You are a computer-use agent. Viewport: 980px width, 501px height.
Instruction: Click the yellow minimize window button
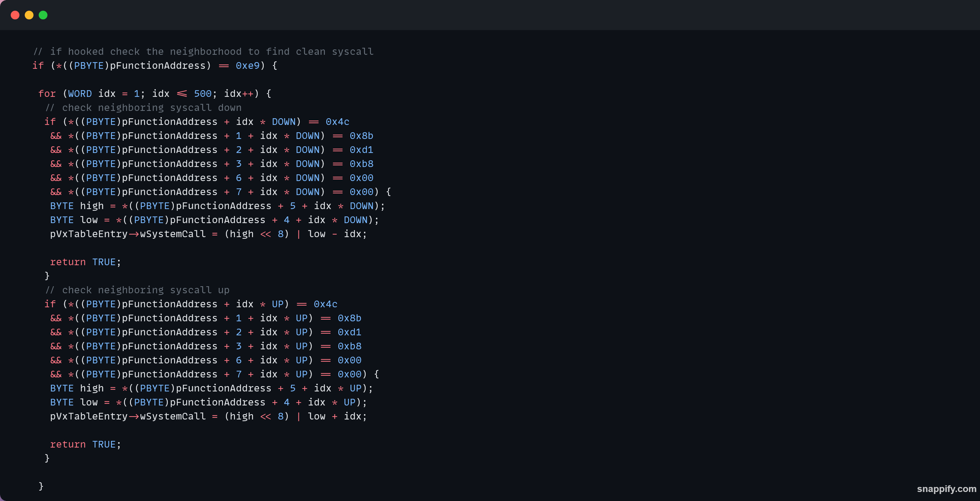click(x=29, y=15)
